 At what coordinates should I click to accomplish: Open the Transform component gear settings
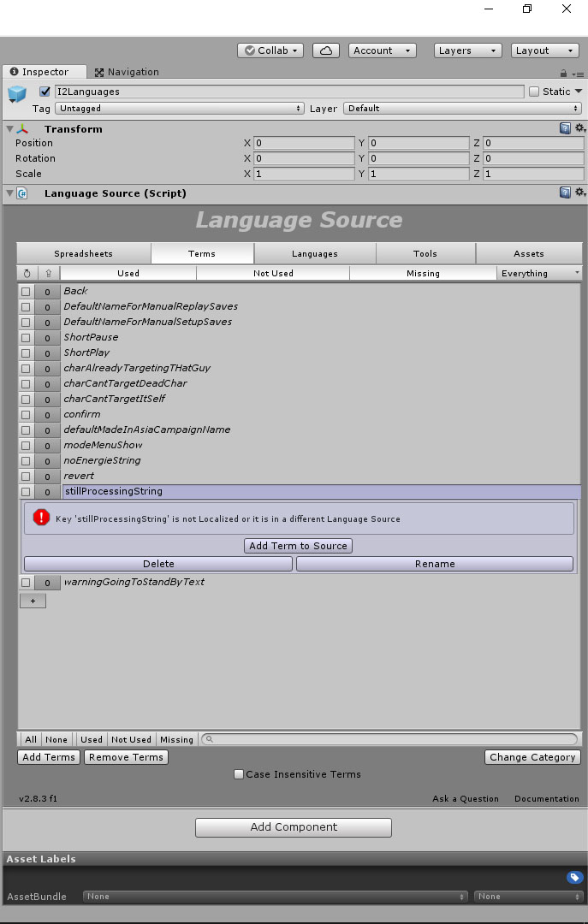tap(579, 128)
